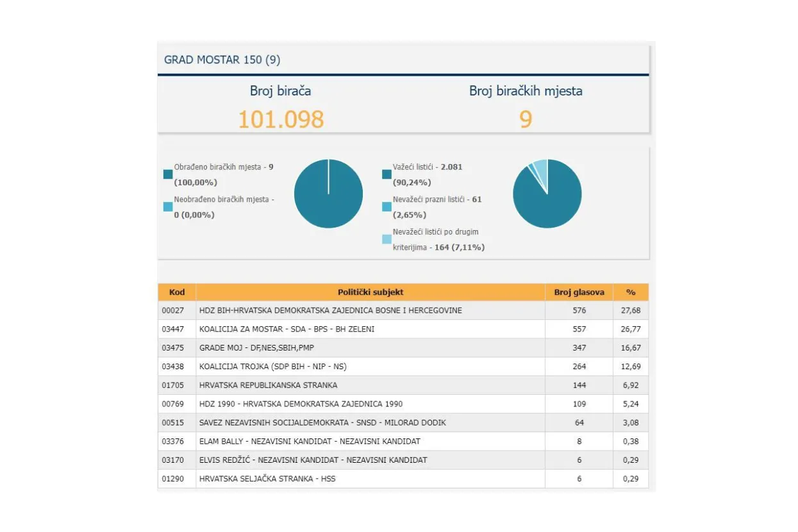Screen dimensions: 798x532
Task: Select the HDZ BIH row in results table
Action: [330, 310]
